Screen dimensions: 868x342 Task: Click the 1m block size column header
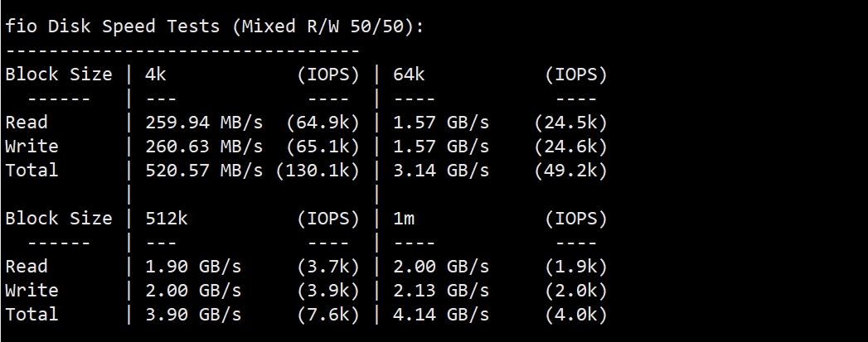click(x=405, y=219)
